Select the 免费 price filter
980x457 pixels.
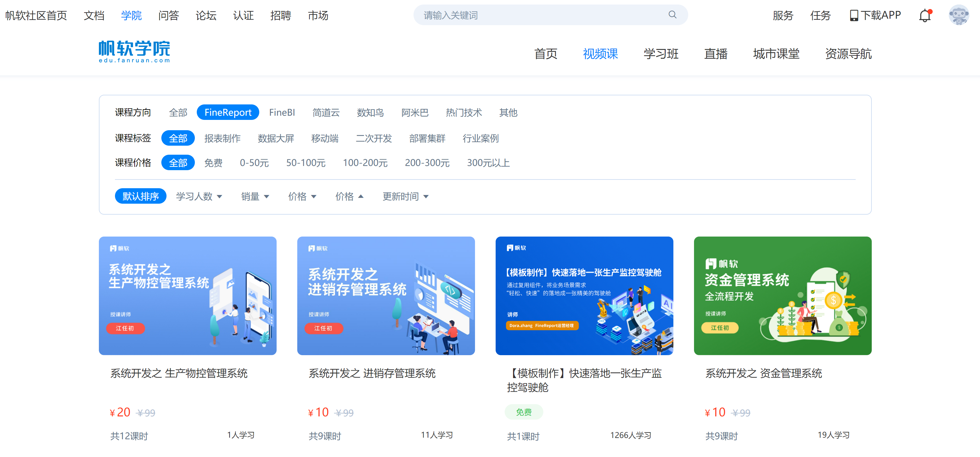point(213,163)
